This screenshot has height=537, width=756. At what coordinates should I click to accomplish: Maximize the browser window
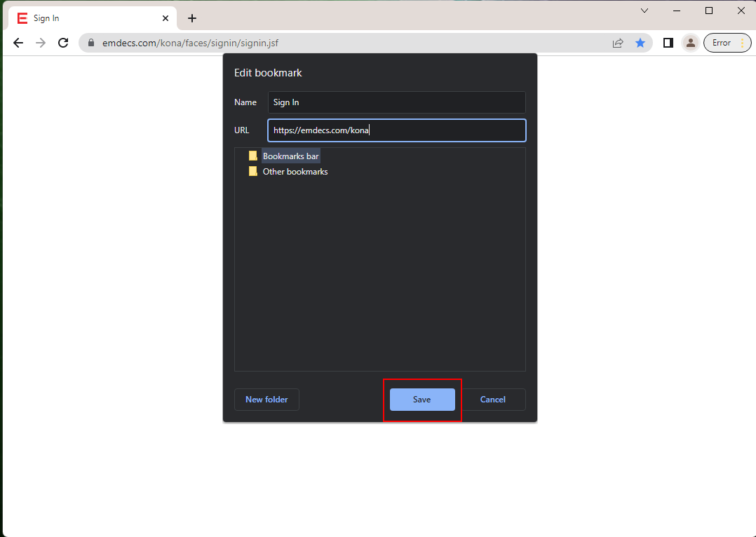709,11
